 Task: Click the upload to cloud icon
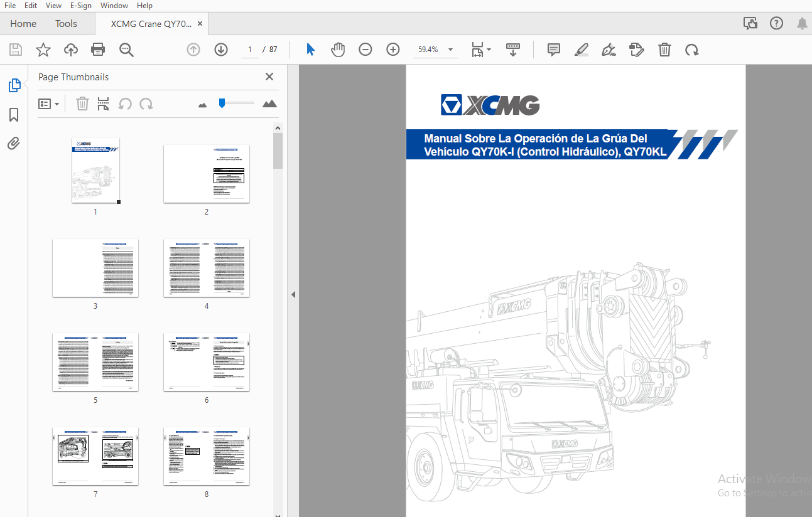[x=71, y=50]
